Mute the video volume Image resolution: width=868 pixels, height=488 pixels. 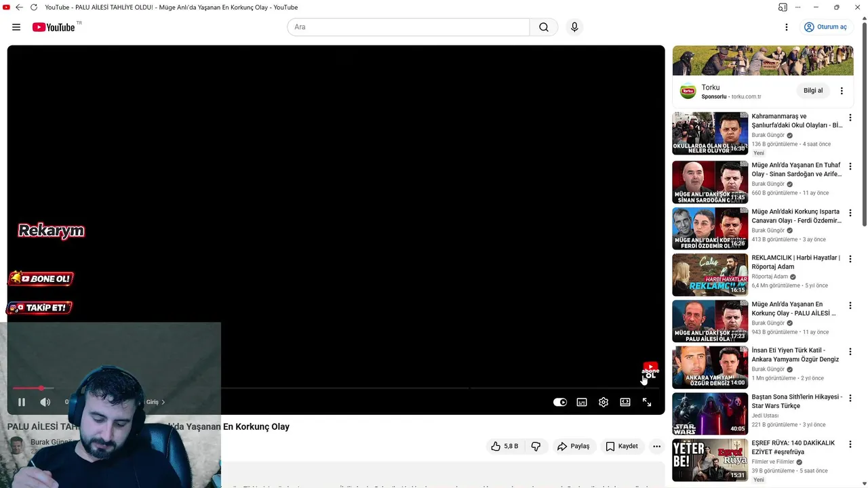click(x=45, y=402)
